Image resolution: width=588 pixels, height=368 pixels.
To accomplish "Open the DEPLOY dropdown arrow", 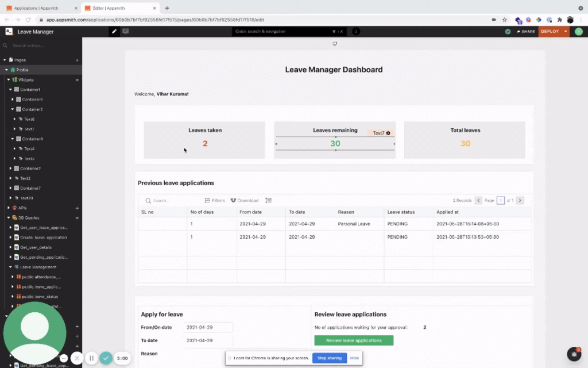I will tap(566, 32).
